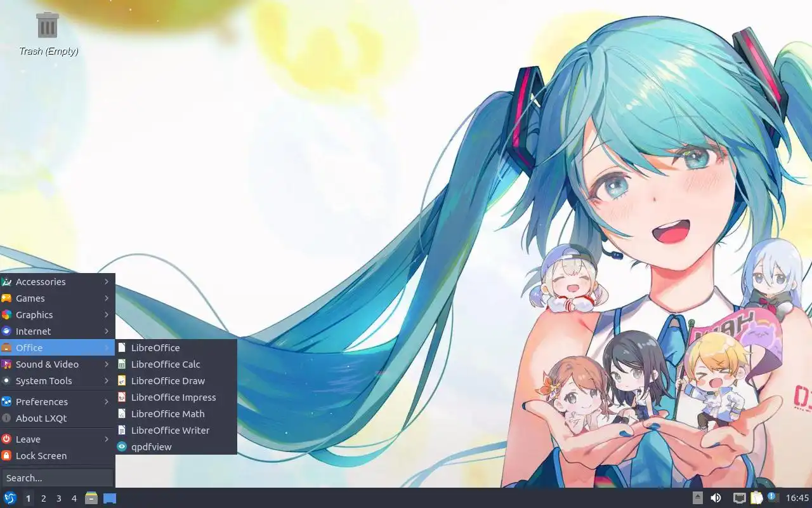Expand the Games submenu
Viewport: 812px width, 508px height.
57,298
